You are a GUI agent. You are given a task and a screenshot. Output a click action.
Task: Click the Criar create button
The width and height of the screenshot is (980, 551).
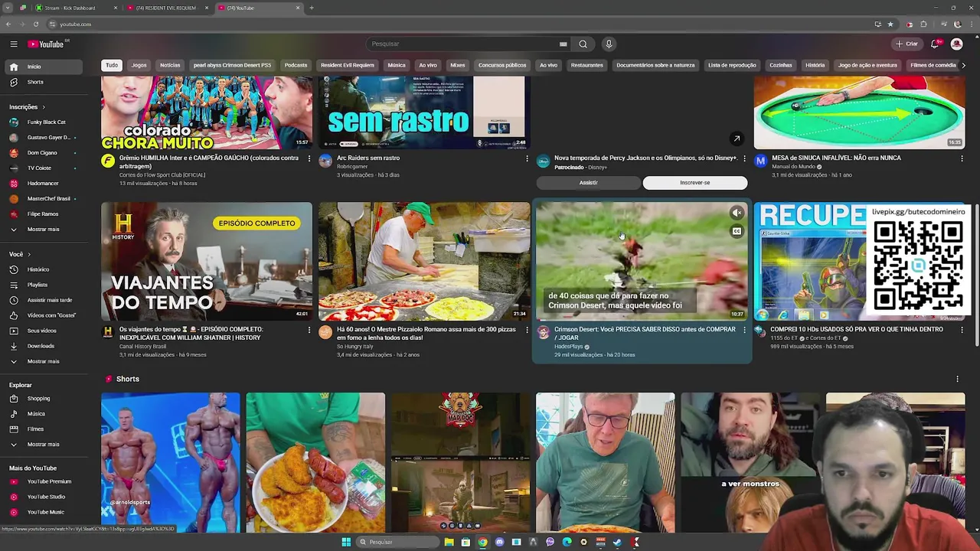(x=907, y=44)
